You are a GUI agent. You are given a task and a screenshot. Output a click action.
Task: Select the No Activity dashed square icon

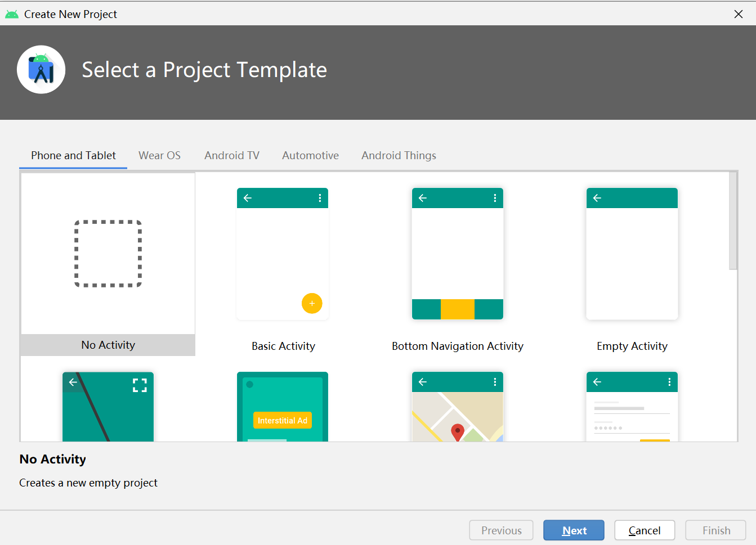[108, 254]
